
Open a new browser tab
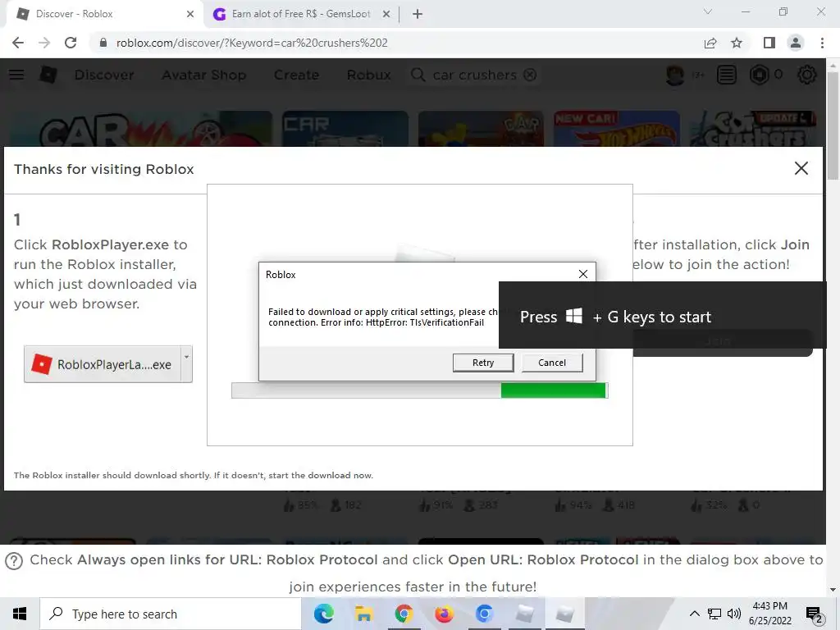(418, 15)
